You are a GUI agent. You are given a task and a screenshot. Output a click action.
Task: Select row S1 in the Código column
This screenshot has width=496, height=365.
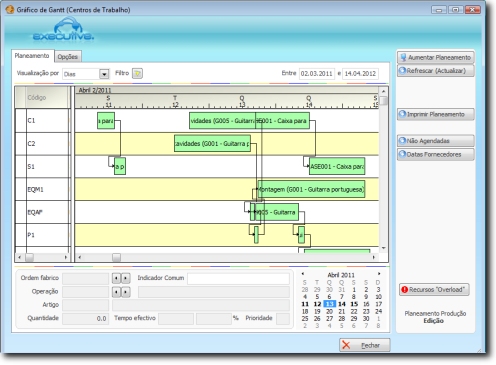(x=43, y=166)
